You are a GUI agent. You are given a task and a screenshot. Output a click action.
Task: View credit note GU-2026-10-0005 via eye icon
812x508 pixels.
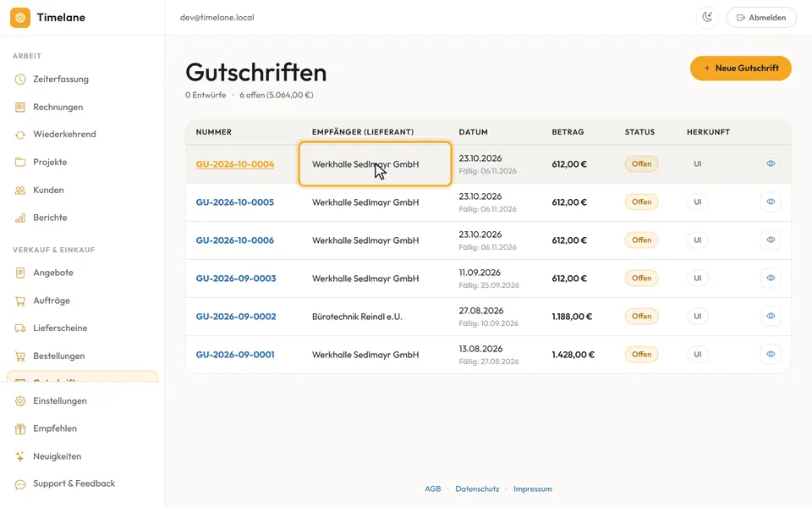pyautogui.click(x=771, y=202)
